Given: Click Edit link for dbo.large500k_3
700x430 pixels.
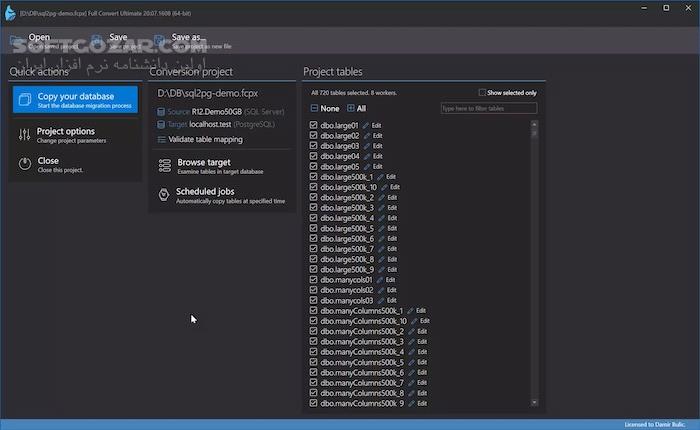Looking at the screenshot, I should pyautogui.click(x=392, y=208).
